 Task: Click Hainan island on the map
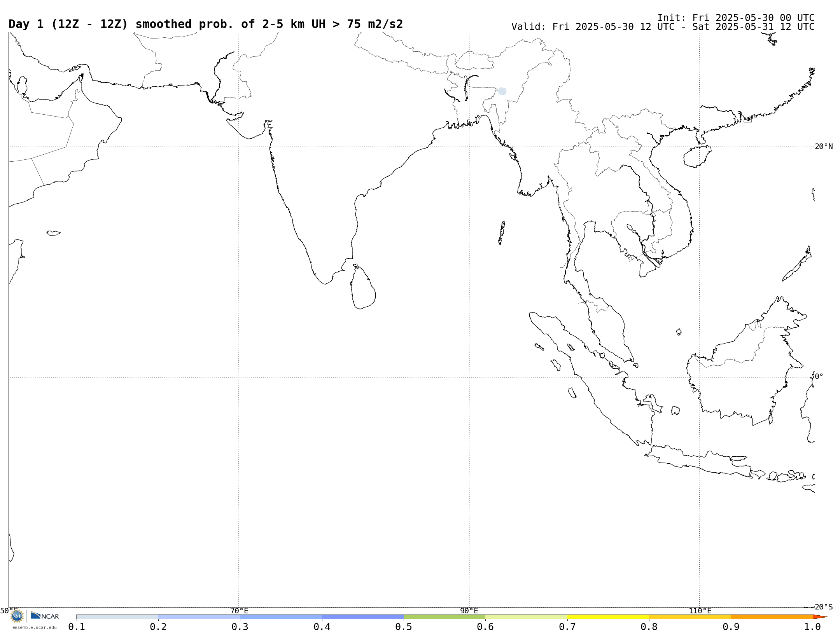[697, 157]
